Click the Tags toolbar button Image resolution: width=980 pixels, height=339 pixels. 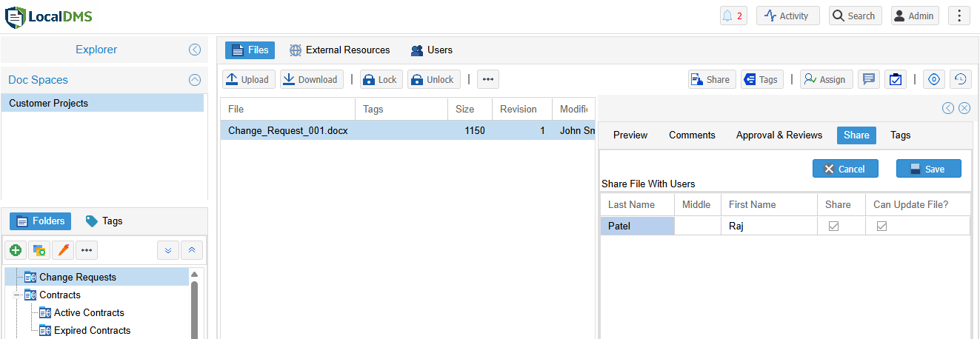point(762,79)
